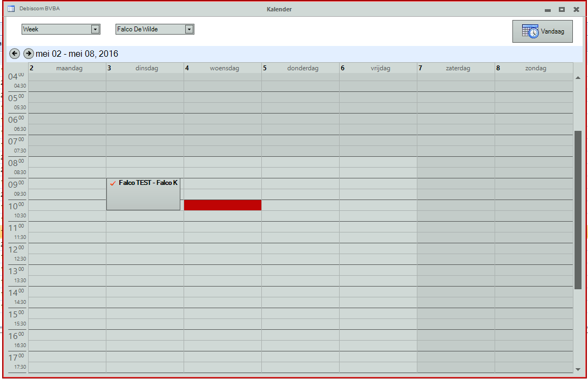Image resolution: width=588 pixels, height=379 pixels.
Task: Click the 13:00 time slot on maandag
Action: 67,270
